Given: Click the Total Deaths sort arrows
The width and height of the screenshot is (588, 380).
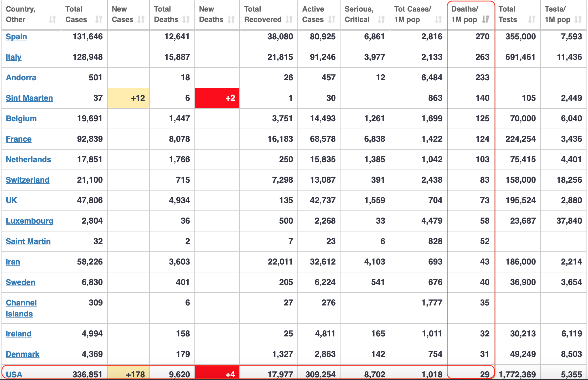Looking at the screenshot, I should (186, 19).
